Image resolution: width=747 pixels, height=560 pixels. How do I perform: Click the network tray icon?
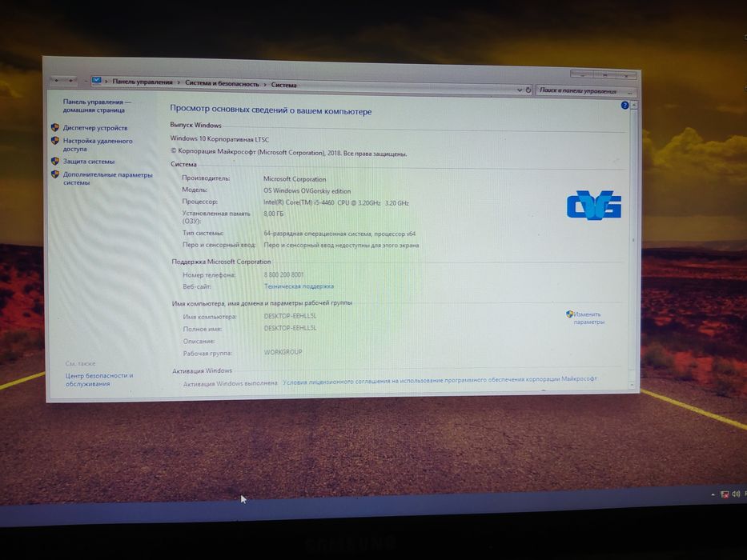[x=724, y=494]
